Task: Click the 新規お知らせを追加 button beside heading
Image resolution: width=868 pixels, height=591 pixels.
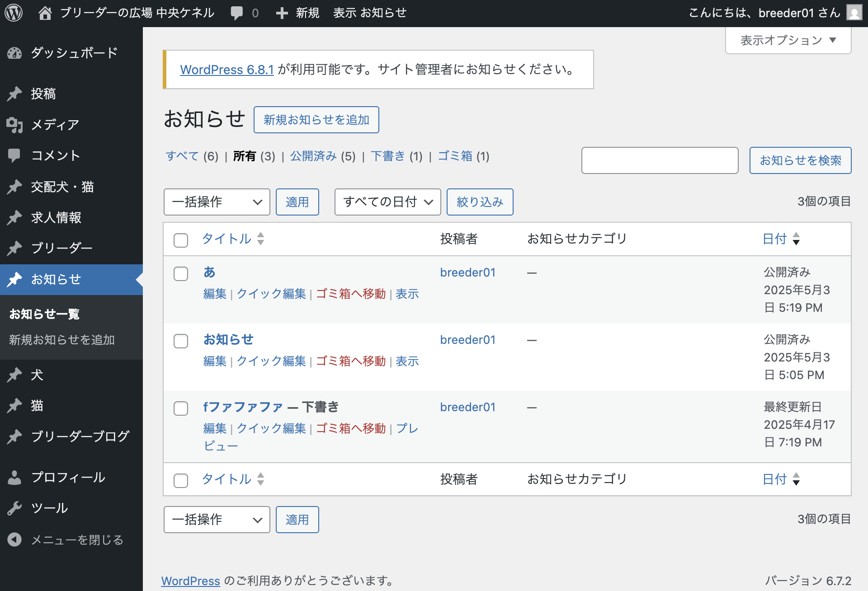Action: coord(316,120)
